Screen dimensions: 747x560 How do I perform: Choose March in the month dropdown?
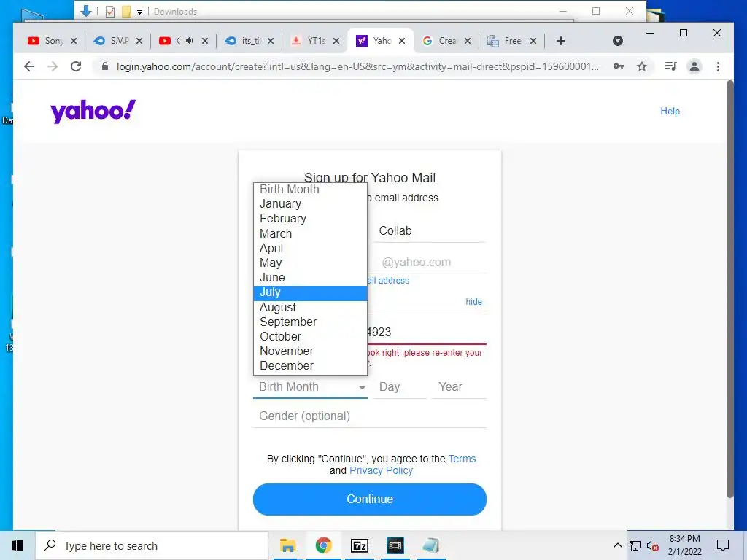pos(310,234)
